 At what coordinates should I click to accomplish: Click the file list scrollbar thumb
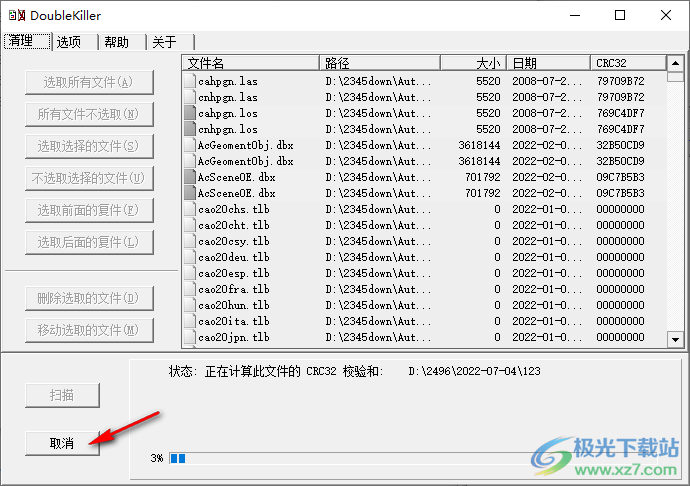pyautogui.click(x=675, y=77)
